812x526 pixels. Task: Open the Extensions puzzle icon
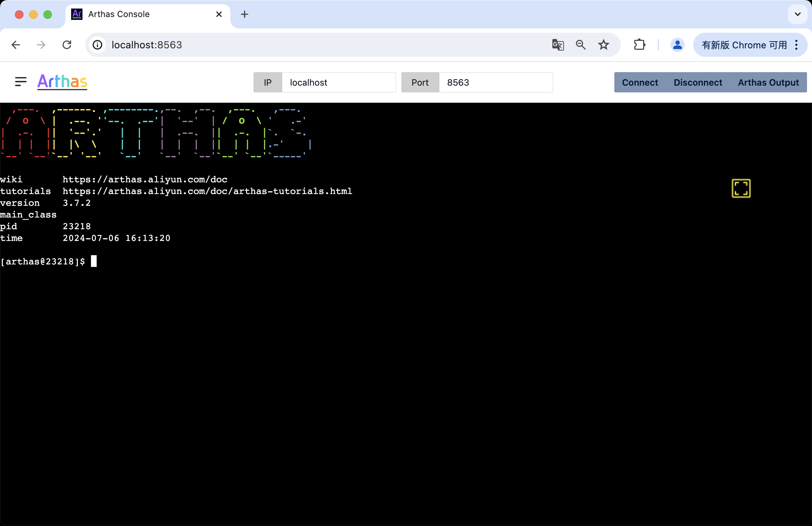click(640, 45)
